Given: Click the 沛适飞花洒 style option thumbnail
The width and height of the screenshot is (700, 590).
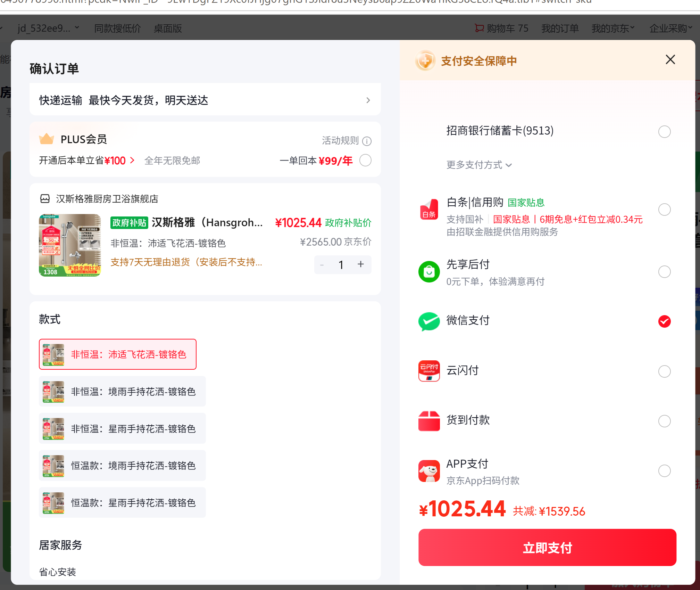Looking at the screenshot, I should [x=53, y=354].
